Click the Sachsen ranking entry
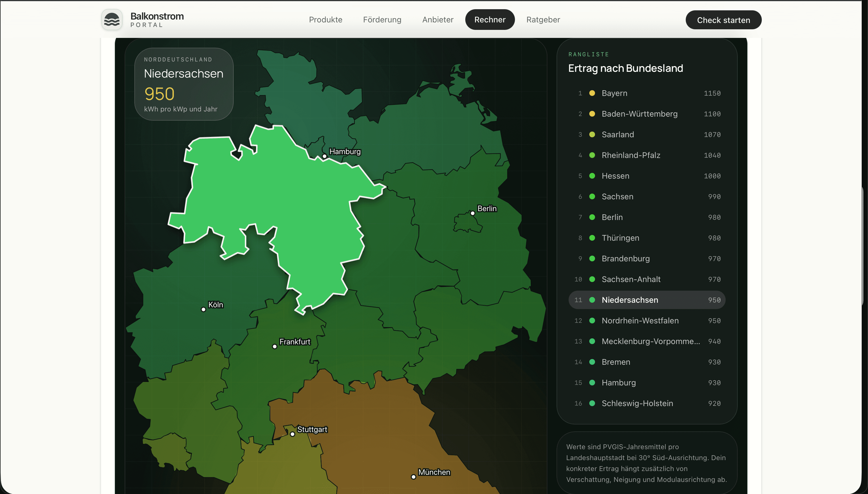The width and height of the screenshot is (868, 494). click(647, 197)
